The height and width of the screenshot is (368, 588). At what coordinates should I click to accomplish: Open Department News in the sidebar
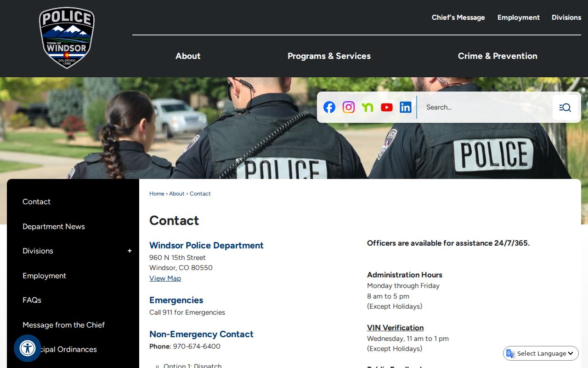click(54, 226)
